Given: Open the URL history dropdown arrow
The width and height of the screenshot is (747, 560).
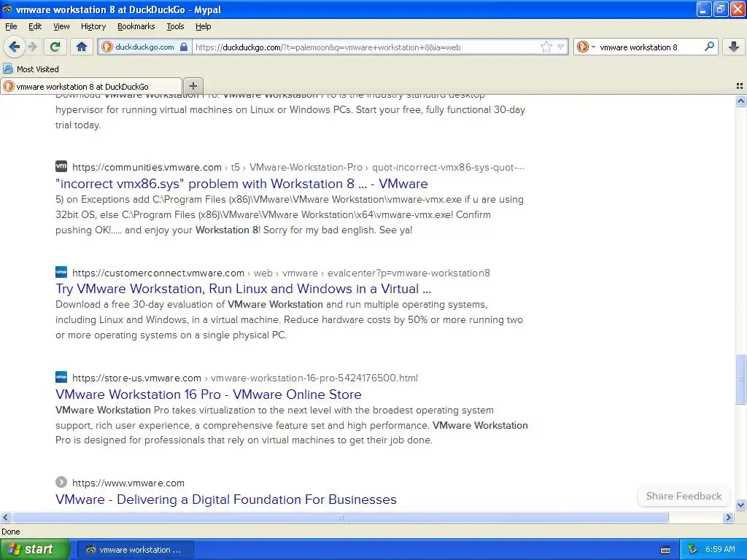Looking at the screenshot, I should [561, 47].
